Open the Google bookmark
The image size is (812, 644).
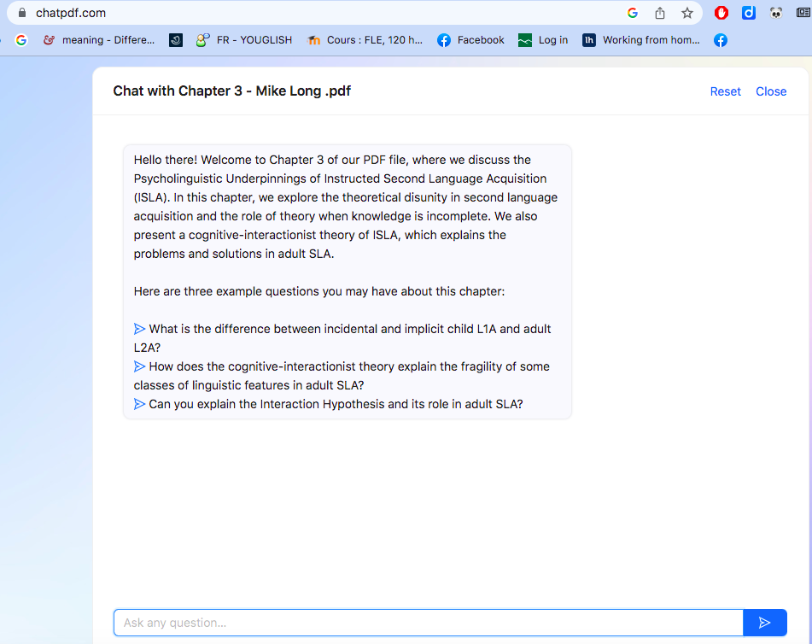pyautogui.click(x=21, y=40)
